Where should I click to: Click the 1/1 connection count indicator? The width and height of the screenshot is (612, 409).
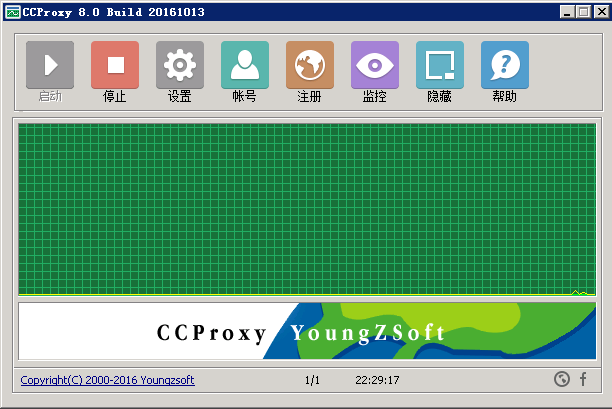click(313, 380)
